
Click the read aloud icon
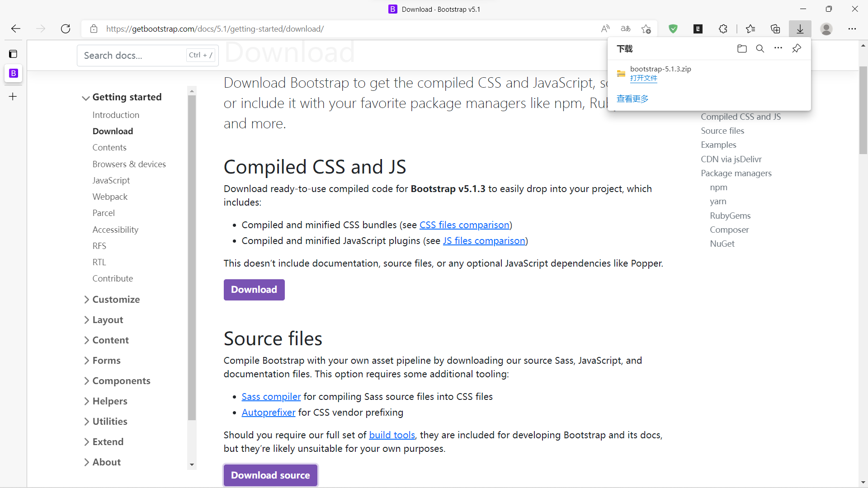(605, 29)
